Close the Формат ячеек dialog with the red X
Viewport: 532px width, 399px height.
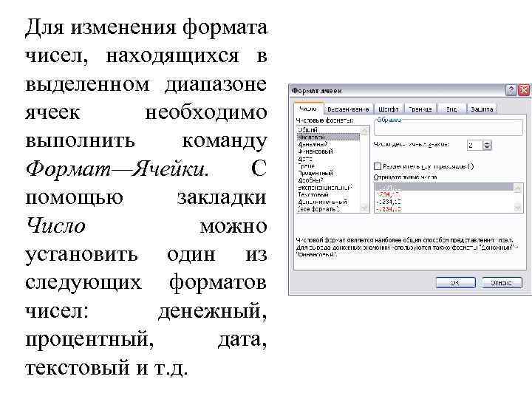click(x=524, y=90)
